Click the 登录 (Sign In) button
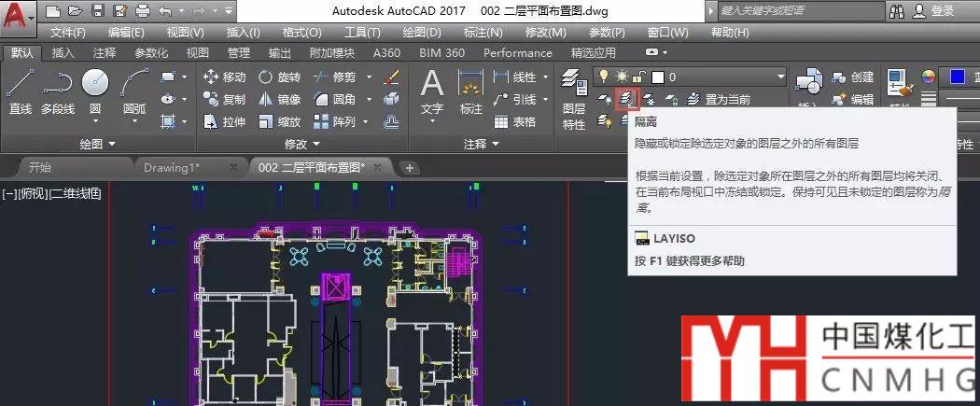Screen dimensions: 980x406 point(933,11)
